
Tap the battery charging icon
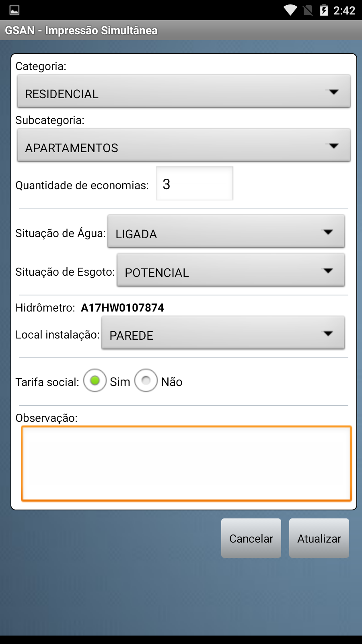tap(324, 10)
